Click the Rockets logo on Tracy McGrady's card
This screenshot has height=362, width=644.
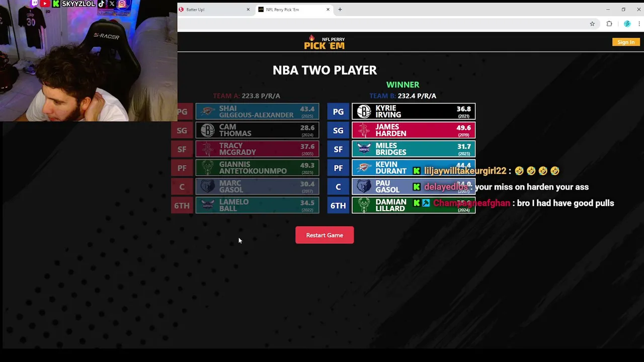(207, 149)
